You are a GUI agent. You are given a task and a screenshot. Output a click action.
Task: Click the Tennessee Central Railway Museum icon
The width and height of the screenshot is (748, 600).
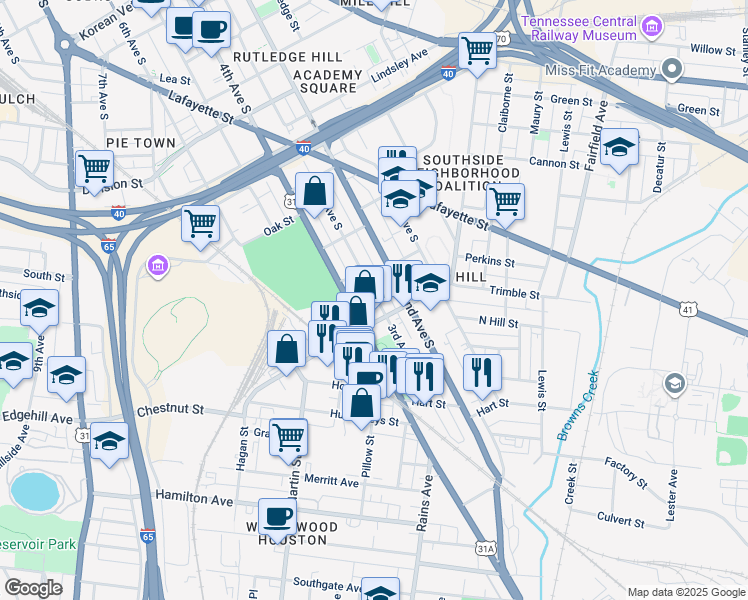[652, 26]
